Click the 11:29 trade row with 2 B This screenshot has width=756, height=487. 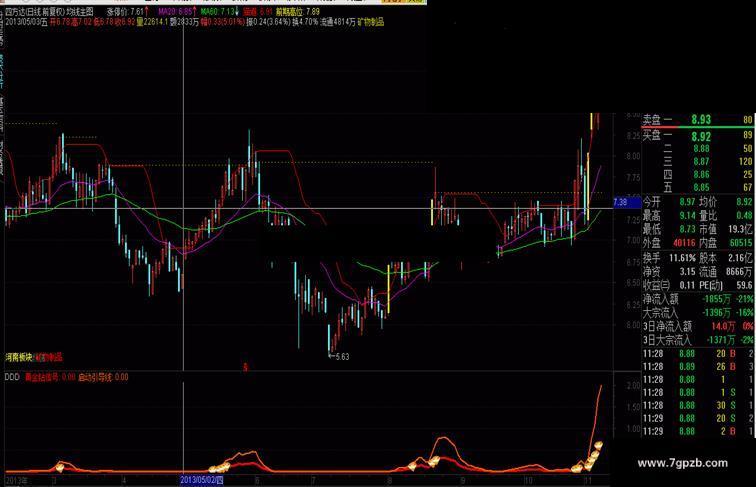(x=698, y=431)
